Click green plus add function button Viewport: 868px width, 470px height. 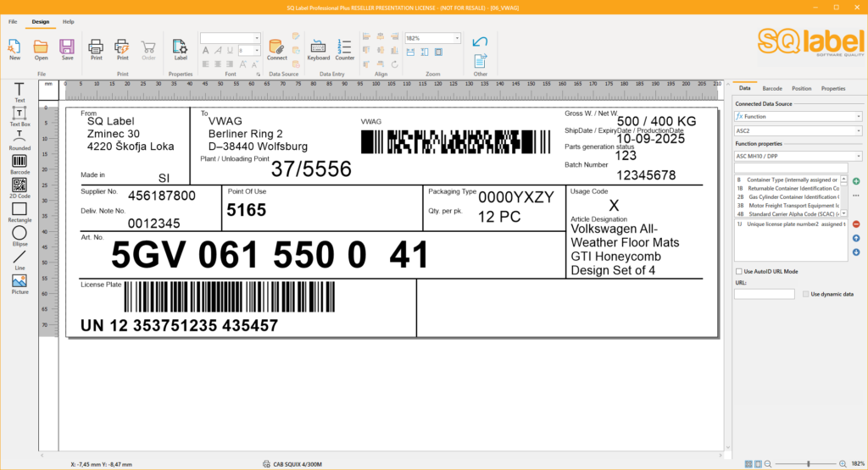click(x=856, y=181)
